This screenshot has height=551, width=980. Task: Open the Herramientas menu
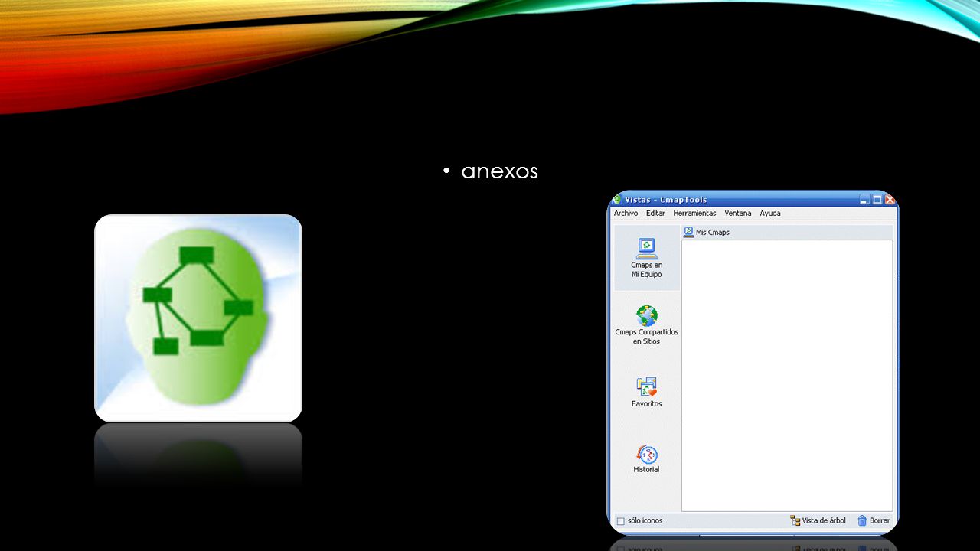694,214
